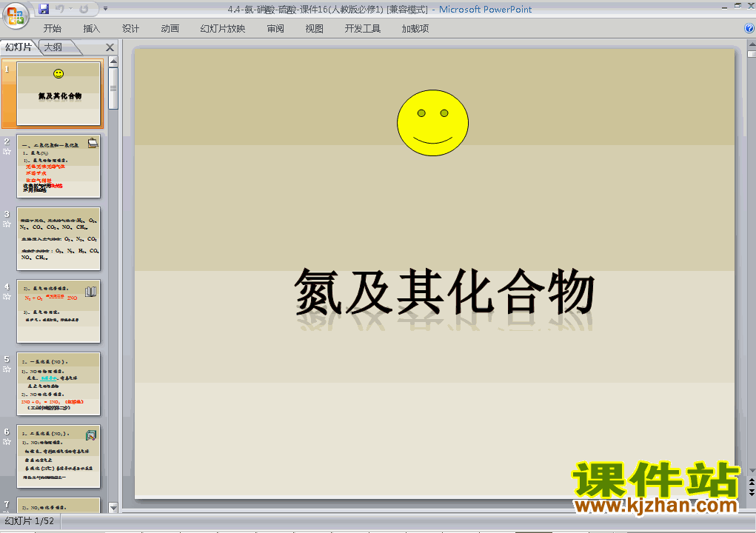
Task: Play animations via slide 2 star icon
Action: coord(7,151)
